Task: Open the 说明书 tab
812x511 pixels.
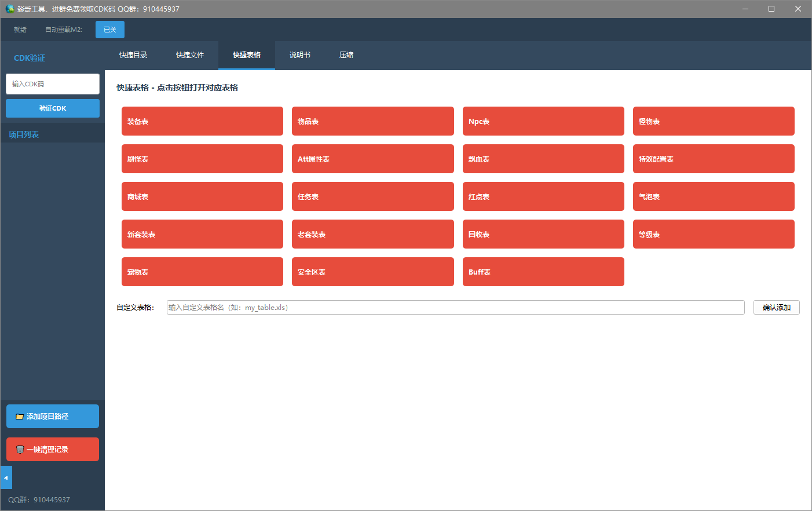Action: [x=300, y=55]
